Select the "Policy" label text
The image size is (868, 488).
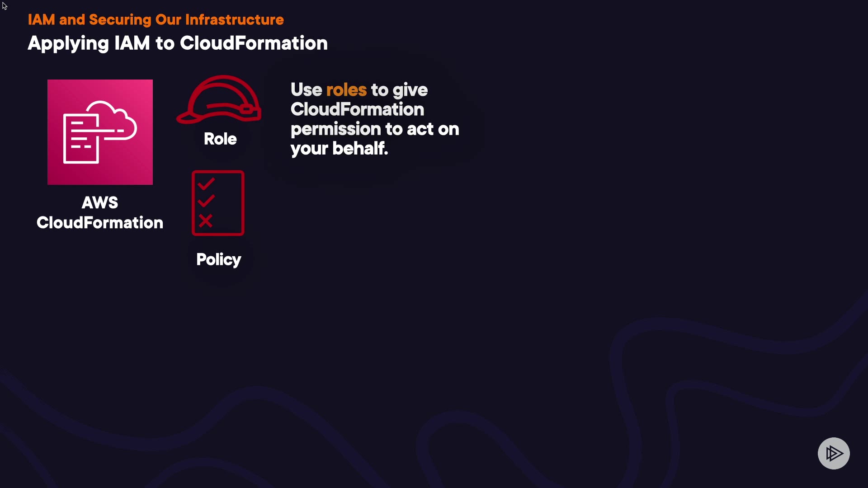click(219, 260)
